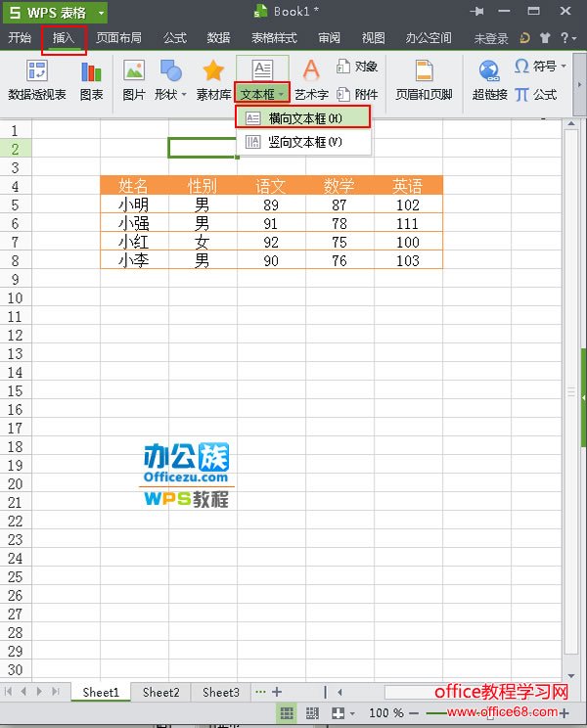Select the Sheet1 tab
The width and height of the screenshot is (587, 728).
pos(101,692)
